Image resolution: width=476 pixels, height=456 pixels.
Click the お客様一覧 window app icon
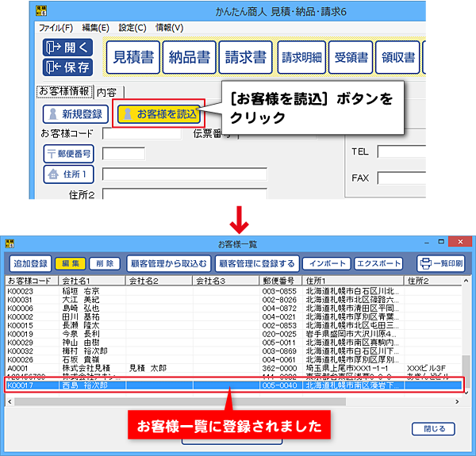[10, 243]
